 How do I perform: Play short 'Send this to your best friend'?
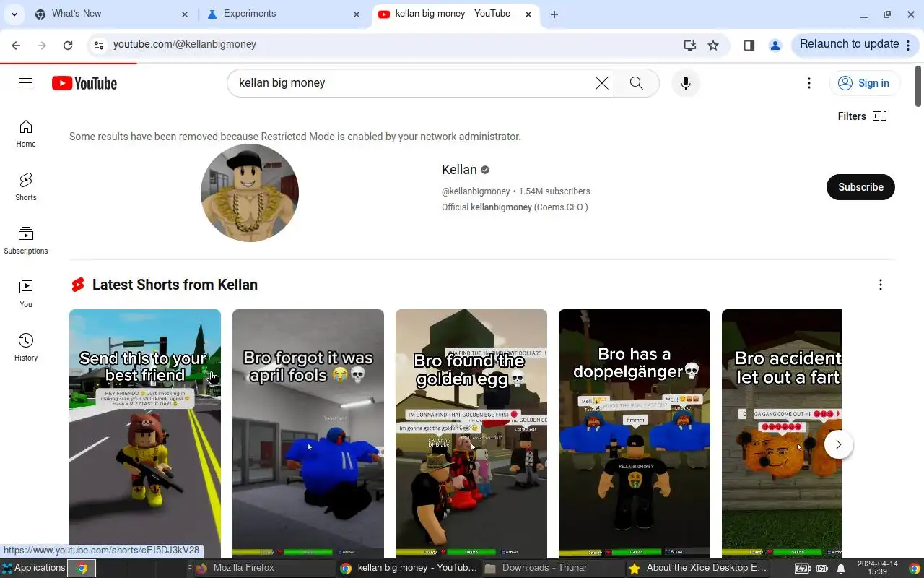[145, 433]
